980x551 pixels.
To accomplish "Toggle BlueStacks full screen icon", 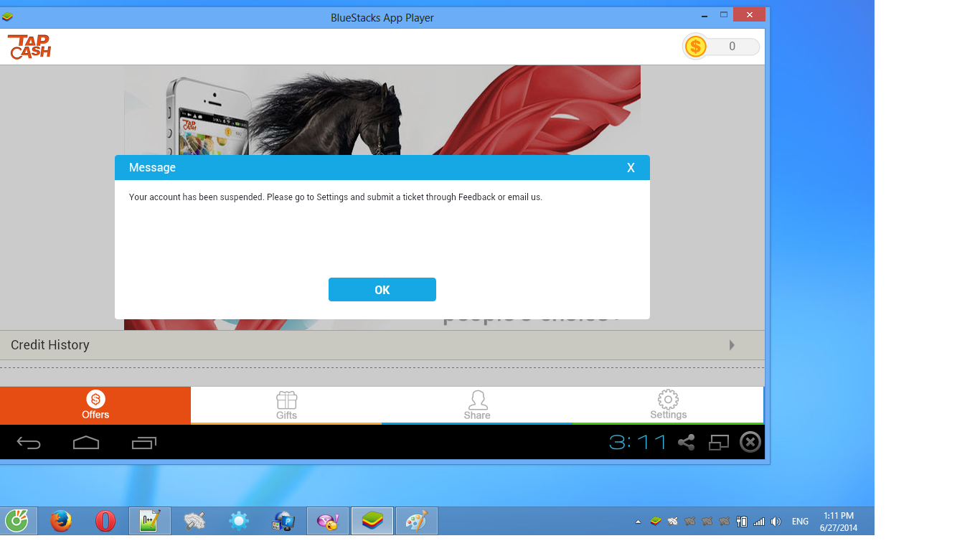I will click(x=718, y=442).
